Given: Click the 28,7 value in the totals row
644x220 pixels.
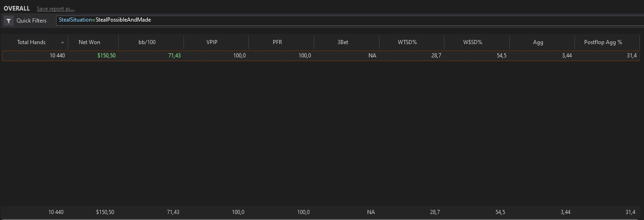Looking at the screenshot, I should (x=435, y=212).
